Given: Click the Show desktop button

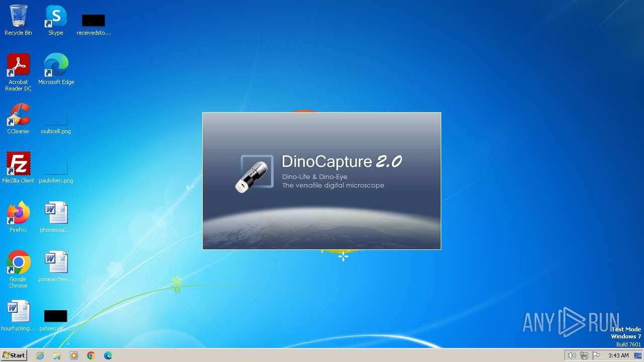Looking at the screenshot, I should coord(638,355).
